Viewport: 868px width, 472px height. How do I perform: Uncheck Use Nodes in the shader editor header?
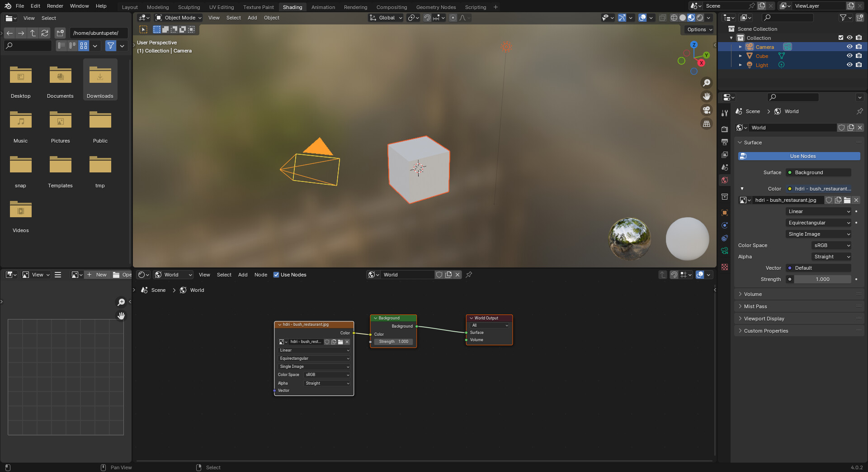pyautogui.click(x=276, y=275)
